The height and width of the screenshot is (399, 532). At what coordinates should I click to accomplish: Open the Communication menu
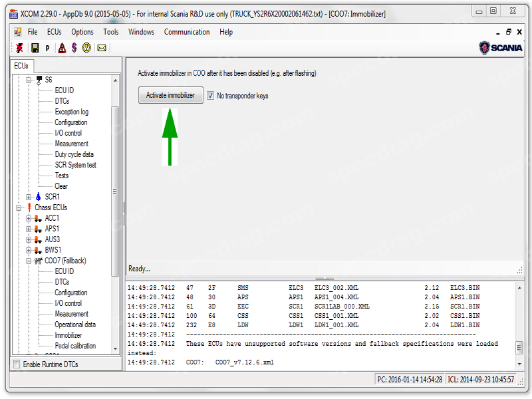pos(187,32)
